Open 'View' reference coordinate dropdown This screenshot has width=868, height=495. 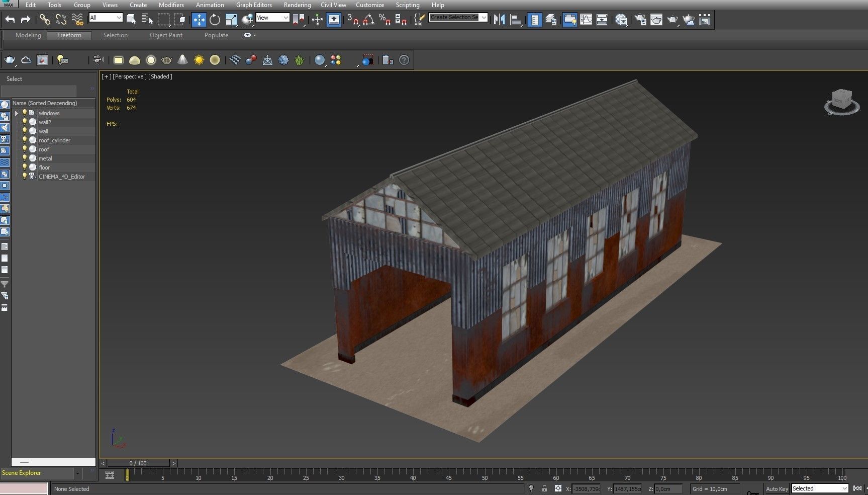pos(272,18)
